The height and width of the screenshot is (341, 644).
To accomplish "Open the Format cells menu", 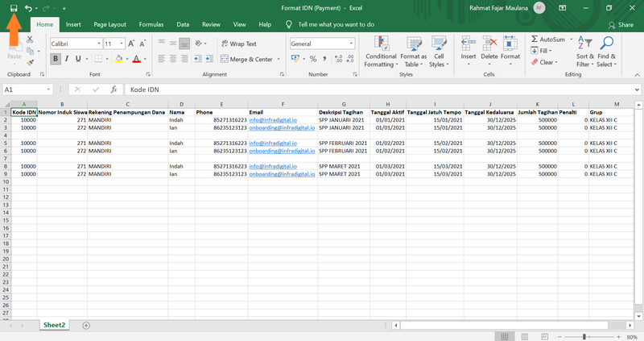I will tap(510, 52).
